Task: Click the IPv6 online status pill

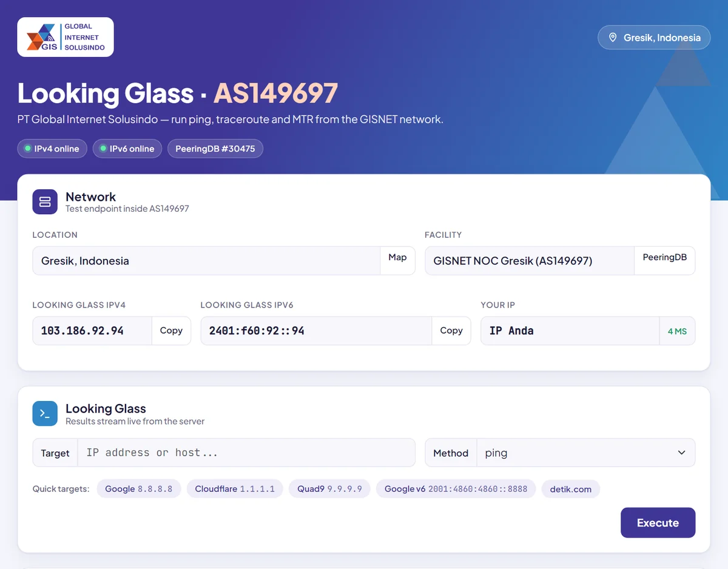Action: 127,149
